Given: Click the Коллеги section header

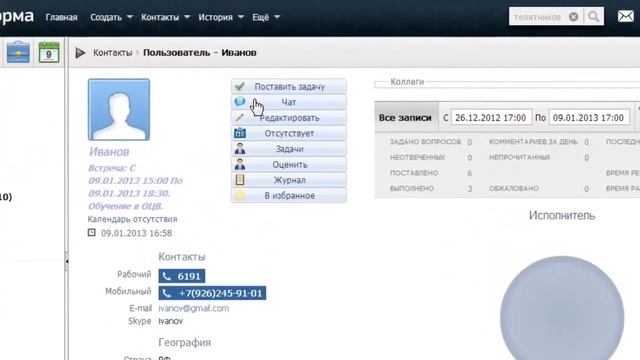Looking at the screenshot, I should click(407, 82).
